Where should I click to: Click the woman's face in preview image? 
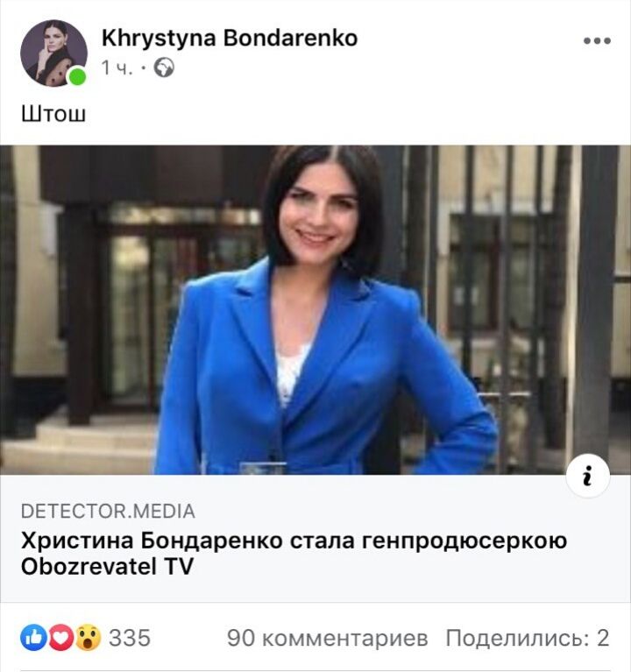pos(319,215)
